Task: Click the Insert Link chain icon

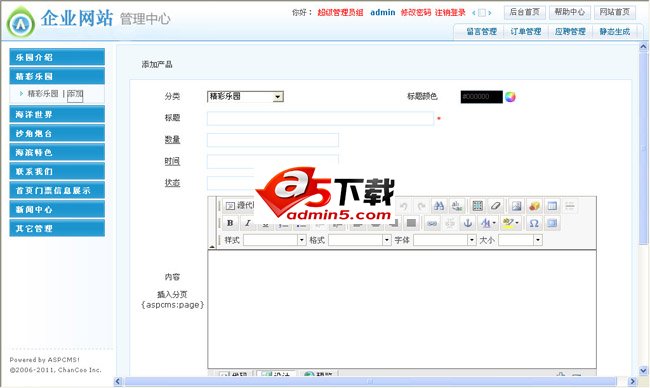Action: point(432,223)
